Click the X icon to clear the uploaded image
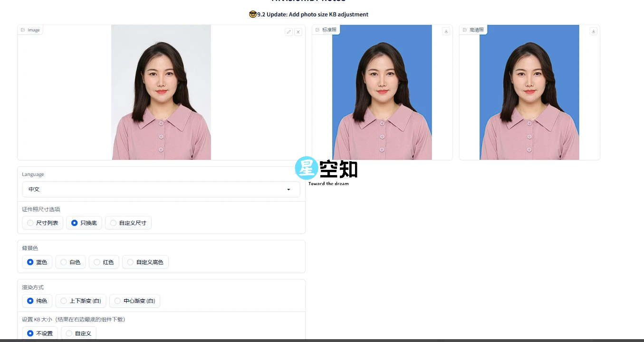 [x=298, y=31]
